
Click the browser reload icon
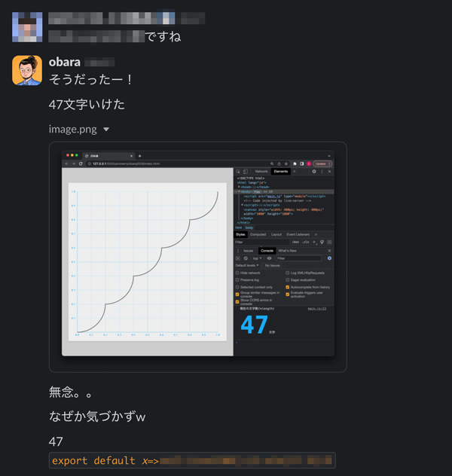point(81,163)
